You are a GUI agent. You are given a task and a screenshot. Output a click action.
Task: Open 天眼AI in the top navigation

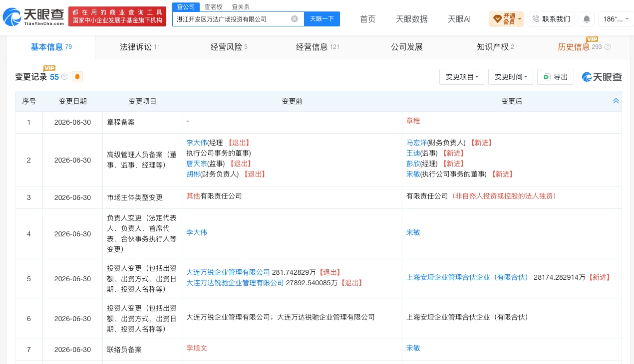click(459, 19)
